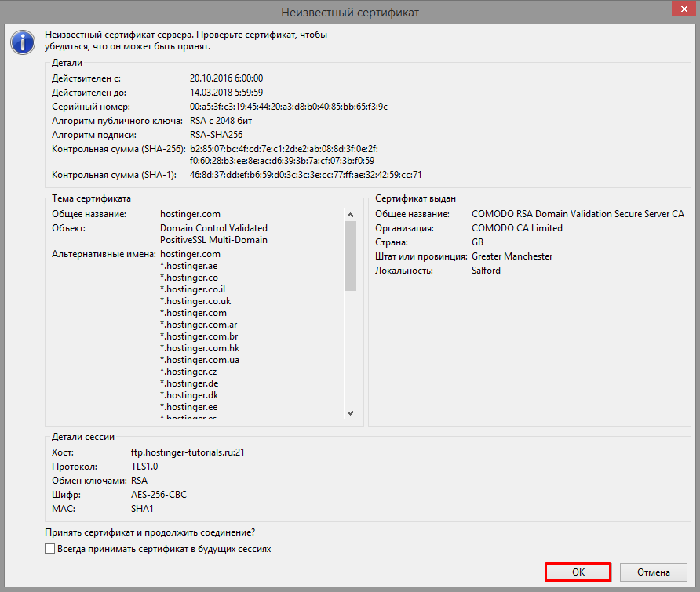Screen dimensions: 700x592
Task: Enable always accept certificate in future sessions
Action: pos(50,549)
